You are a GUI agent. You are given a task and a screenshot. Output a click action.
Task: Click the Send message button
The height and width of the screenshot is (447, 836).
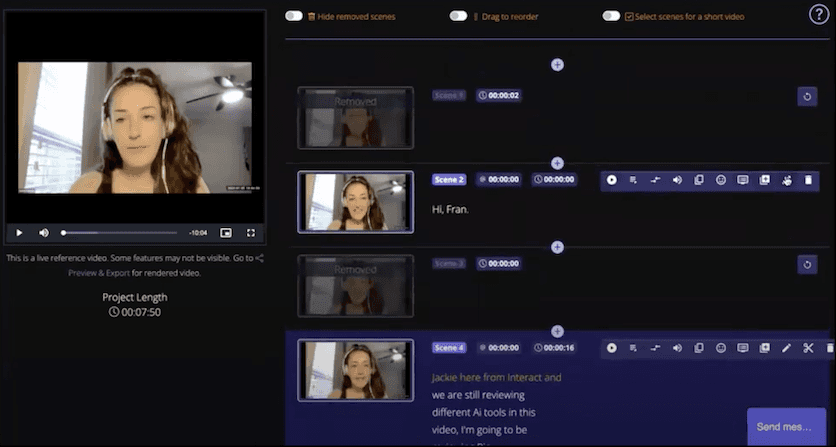pyautogui.click(x=786, y=426)
